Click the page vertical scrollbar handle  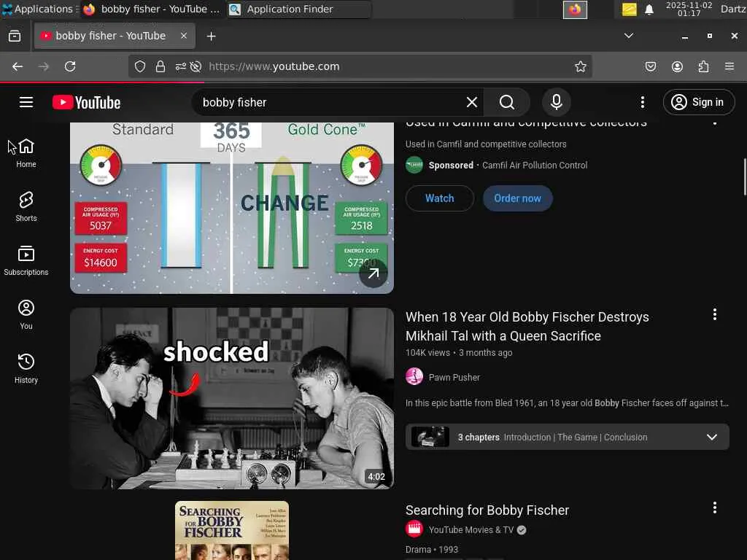(x=745, y=177)
